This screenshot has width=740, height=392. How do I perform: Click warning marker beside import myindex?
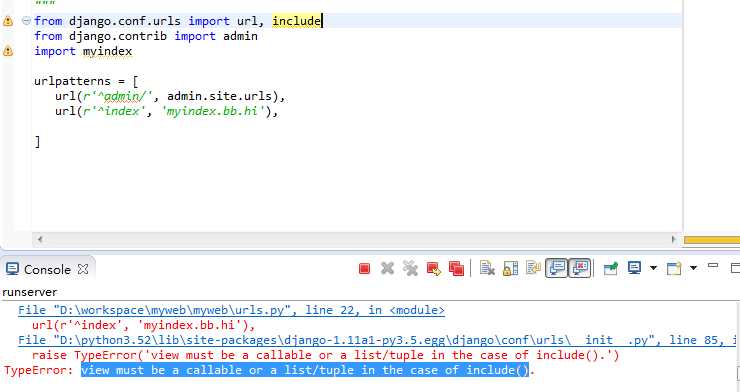click(x=8, y=51)
